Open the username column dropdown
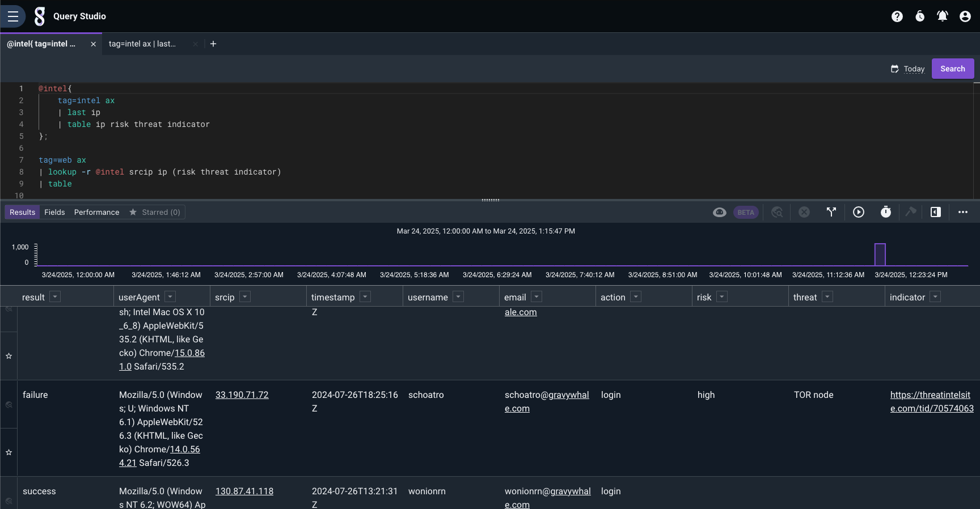The width and height of the screenshot is (980, 509). tap(458, 296)
